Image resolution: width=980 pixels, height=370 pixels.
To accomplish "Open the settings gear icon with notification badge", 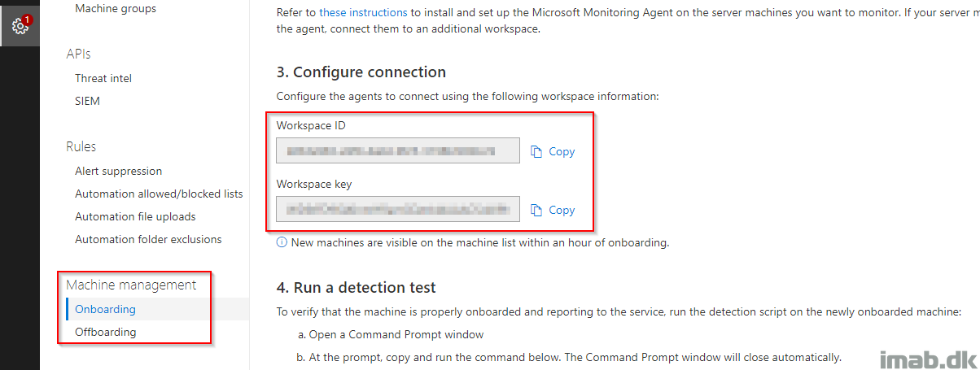I will [x=20, y=24].
